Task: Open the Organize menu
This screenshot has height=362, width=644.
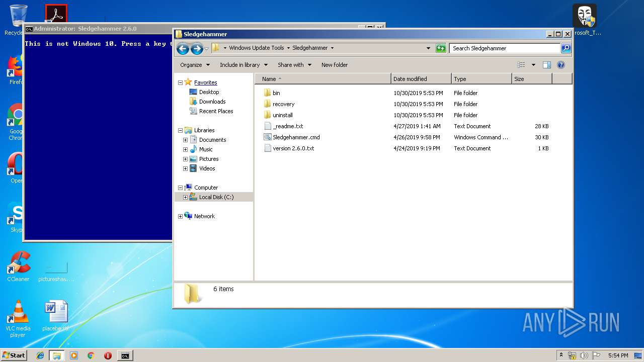Action: 195,65
